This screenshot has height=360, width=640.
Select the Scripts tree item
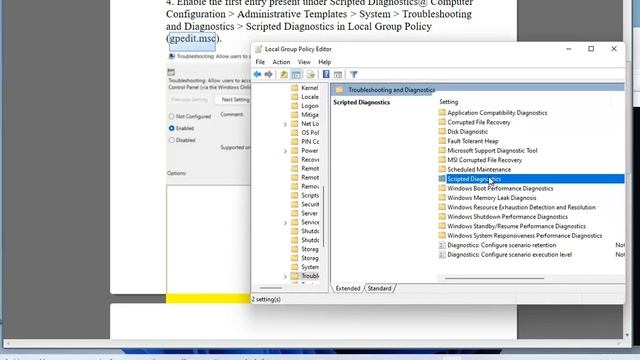pos(310,196)
